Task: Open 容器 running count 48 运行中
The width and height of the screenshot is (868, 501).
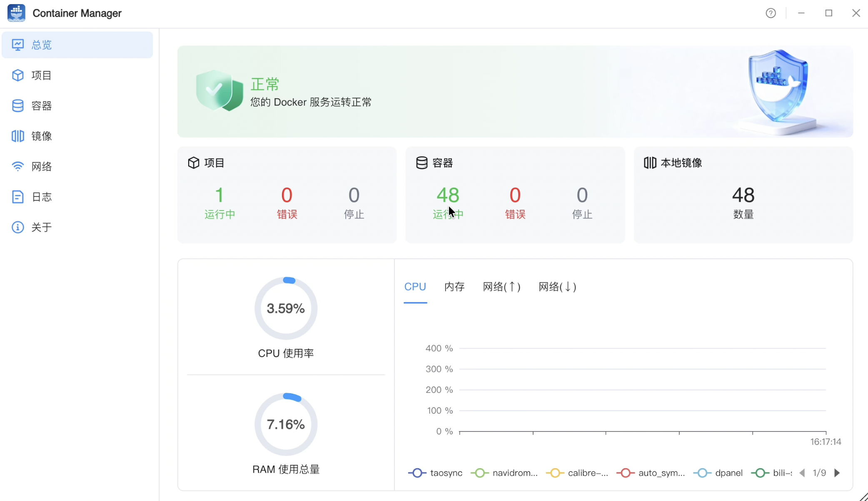Action: pos(448,203)
